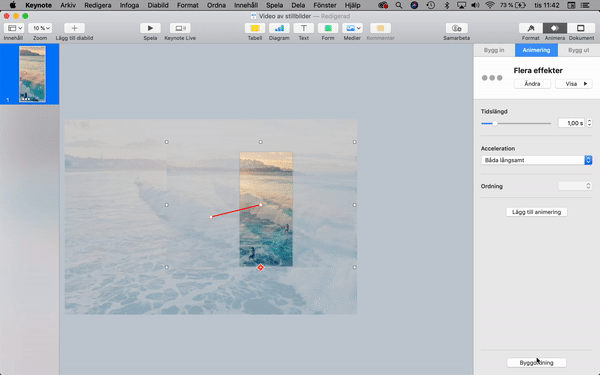Open the Acceleration Båda långsamt dropdown

point(536,160)
